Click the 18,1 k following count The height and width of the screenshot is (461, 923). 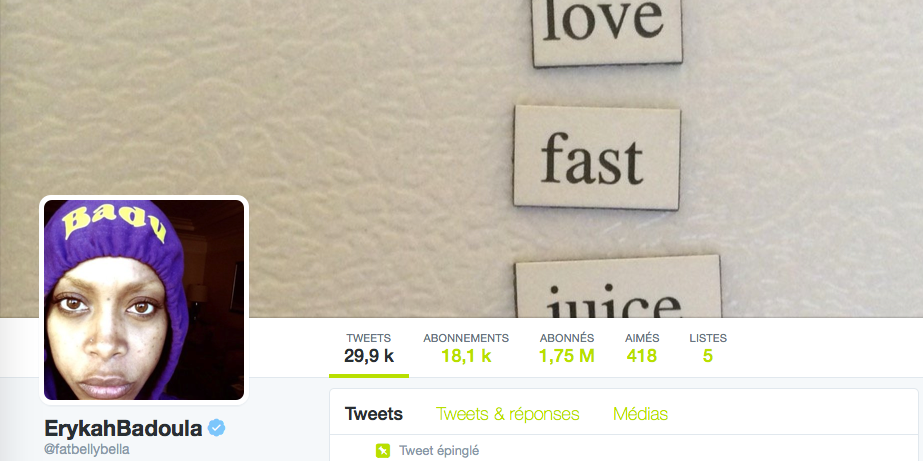pyautogui.click(x=466, y=356)
